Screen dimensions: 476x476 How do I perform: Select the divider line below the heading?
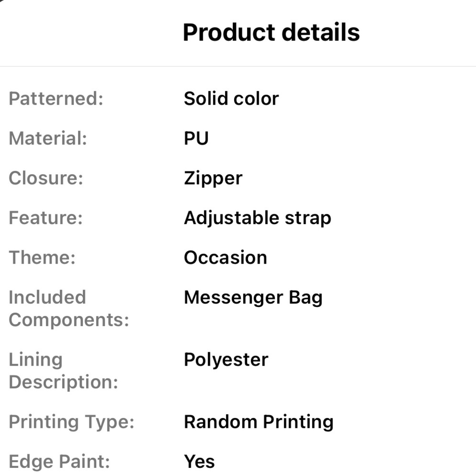tap(238, 66)
